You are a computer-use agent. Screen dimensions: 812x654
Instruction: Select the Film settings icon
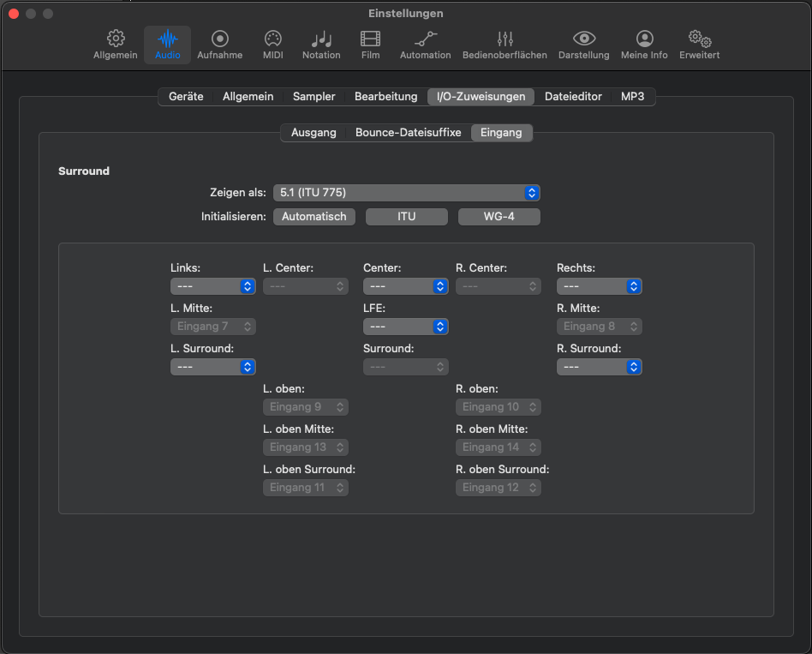pos(370,39)
